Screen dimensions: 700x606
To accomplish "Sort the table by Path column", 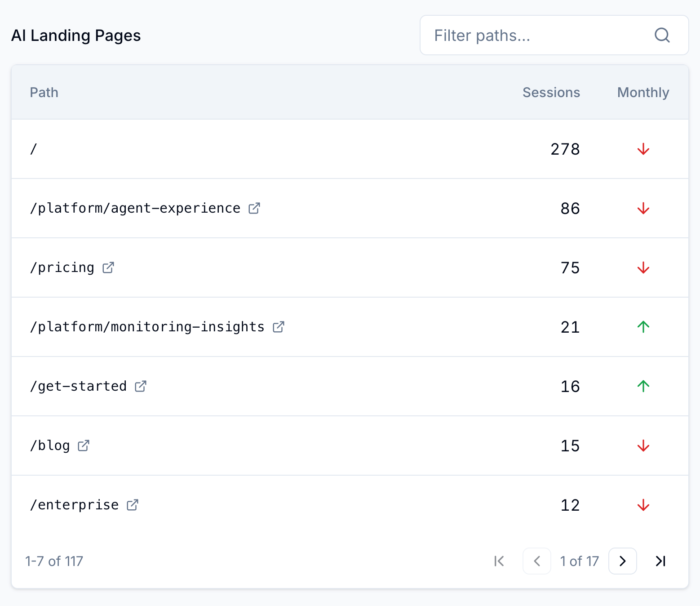I will (44, 92).
